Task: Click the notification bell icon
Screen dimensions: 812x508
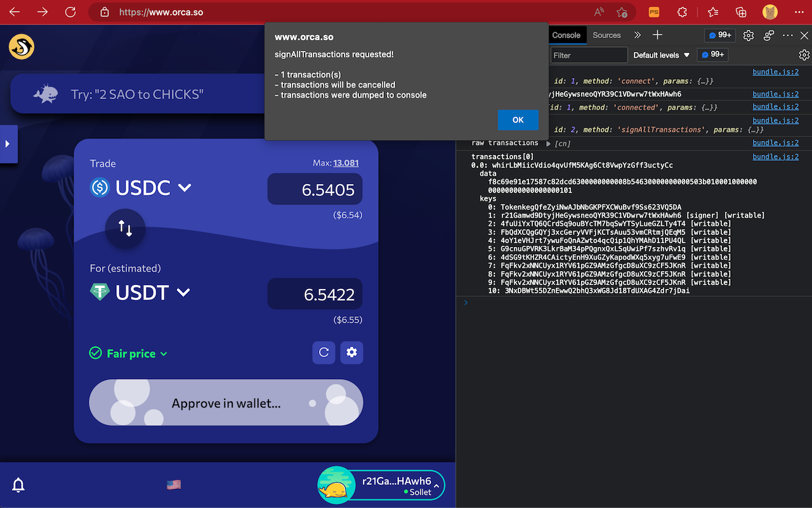Action: coord(18,485)
